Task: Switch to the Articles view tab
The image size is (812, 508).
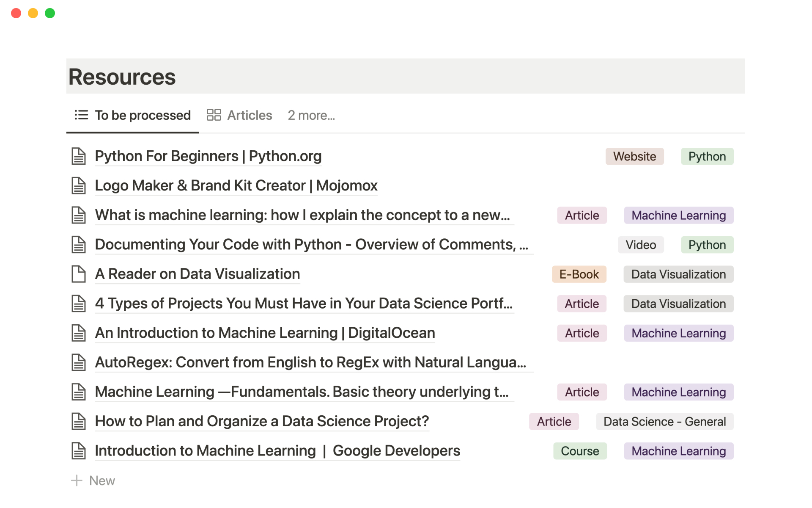Action: click(249, 115)
